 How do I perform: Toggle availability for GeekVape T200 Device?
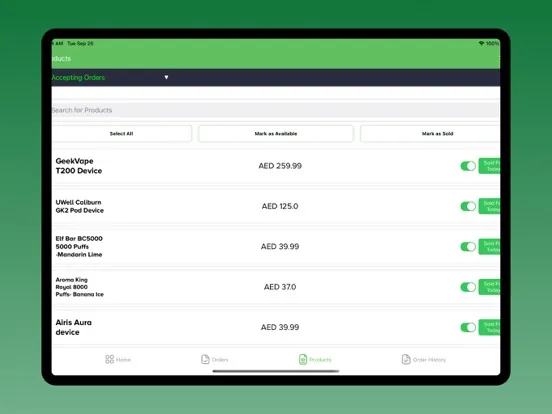tap(468, 166)
